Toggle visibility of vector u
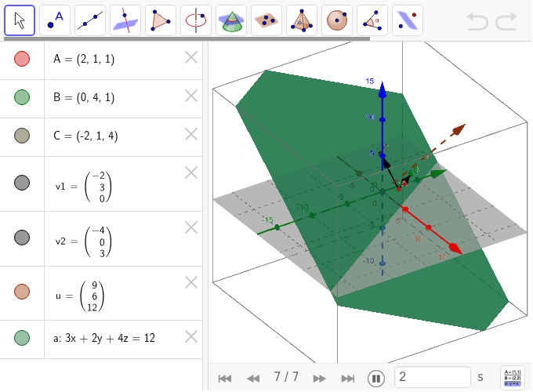The width and height of the screenshot is (533, 392). (22, 292)
